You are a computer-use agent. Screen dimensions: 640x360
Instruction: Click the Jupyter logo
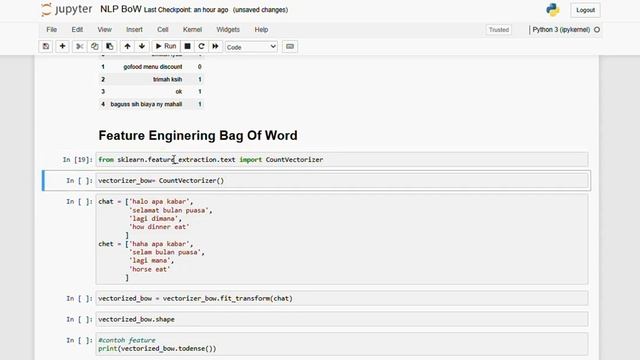click(67, 9)
